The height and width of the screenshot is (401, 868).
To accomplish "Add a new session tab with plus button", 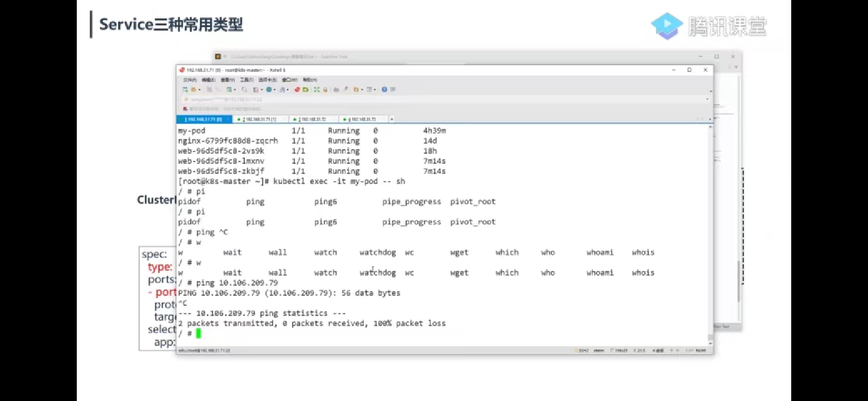I will 392,119.
